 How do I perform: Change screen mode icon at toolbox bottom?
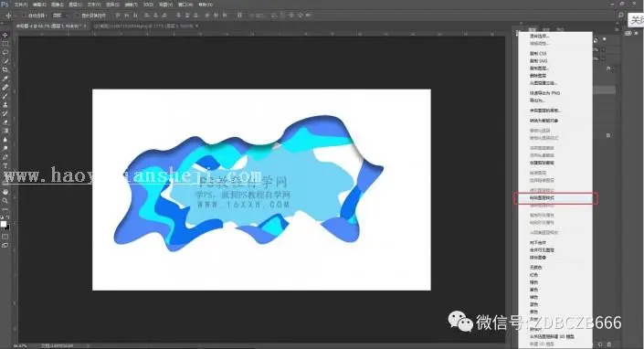pyautogui.click(x=5, y=245)
